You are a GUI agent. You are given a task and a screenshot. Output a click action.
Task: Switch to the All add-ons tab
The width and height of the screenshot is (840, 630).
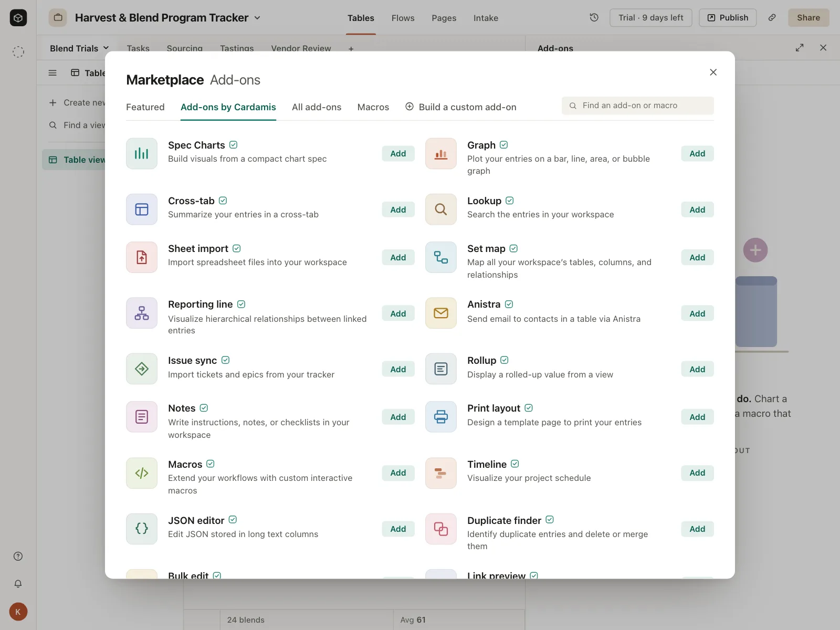(317, 107)
